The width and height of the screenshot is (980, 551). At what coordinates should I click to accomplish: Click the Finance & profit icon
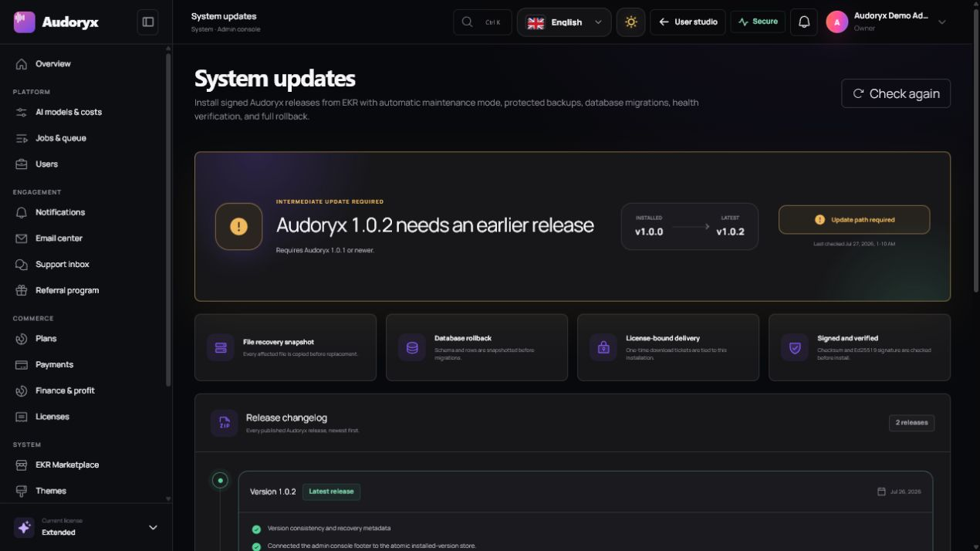pyautogui.click(x=22, y=391)
